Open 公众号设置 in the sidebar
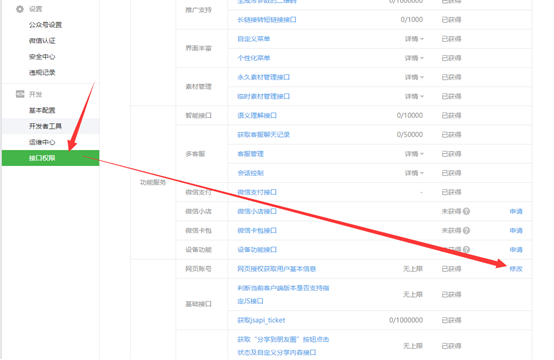Viewport: 554px width, 360px height. pyautogui.click(x=45, y=25)
